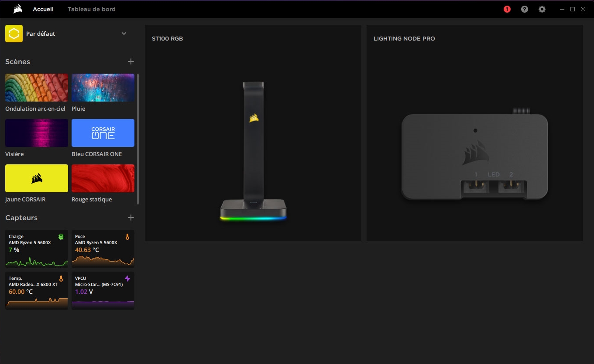The image size is (594, 364).
Task: Apply the Rouge statique scene
Action: 103,178
